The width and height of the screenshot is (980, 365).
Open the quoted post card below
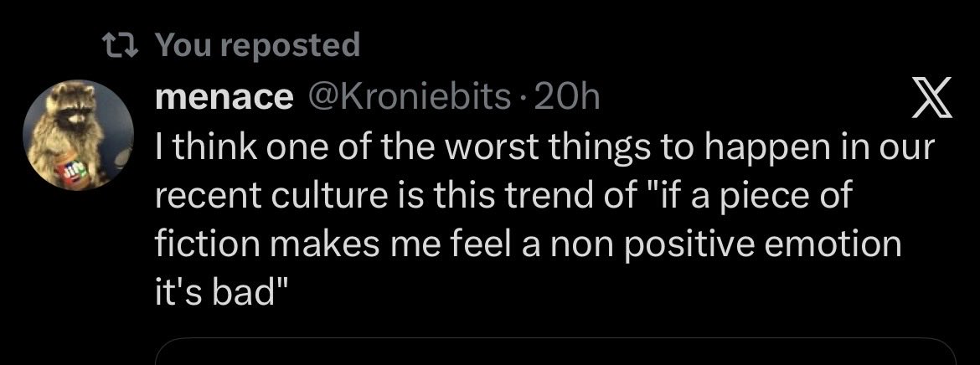point(555,352)
